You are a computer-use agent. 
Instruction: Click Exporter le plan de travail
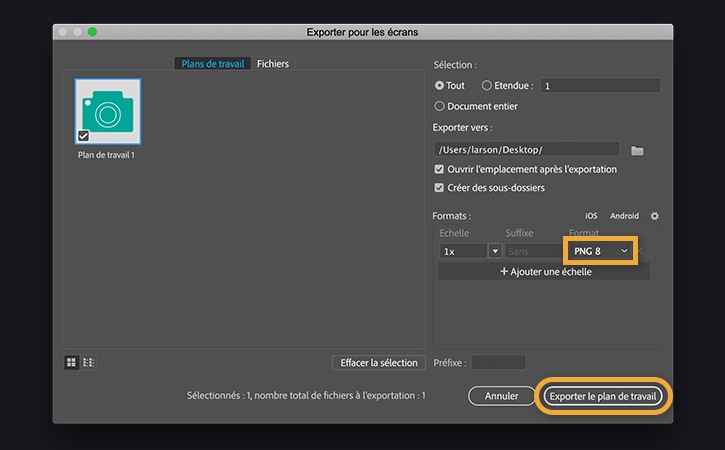tap(603, 396)
